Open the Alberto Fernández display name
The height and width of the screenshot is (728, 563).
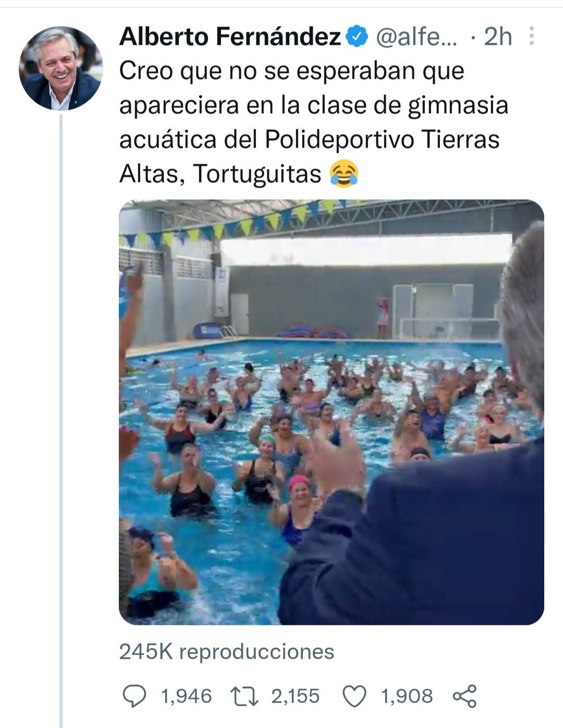[230, 37]
